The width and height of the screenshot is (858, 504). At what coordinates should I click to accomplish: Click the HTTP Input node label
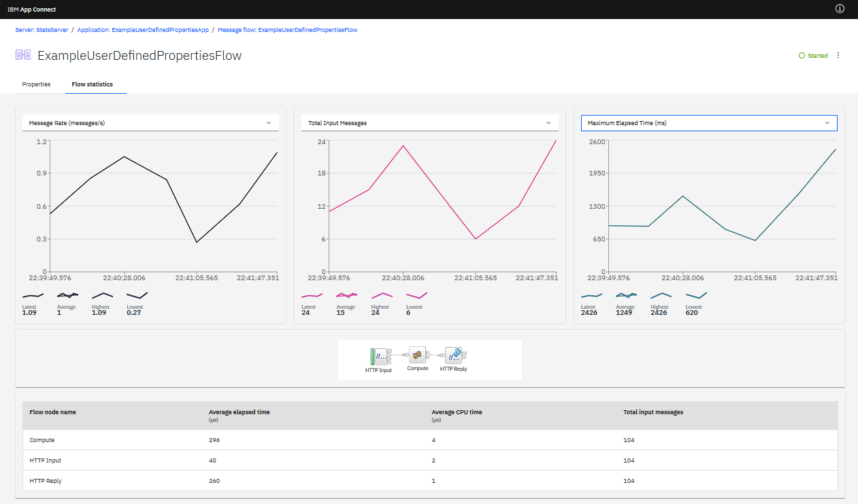378,370
